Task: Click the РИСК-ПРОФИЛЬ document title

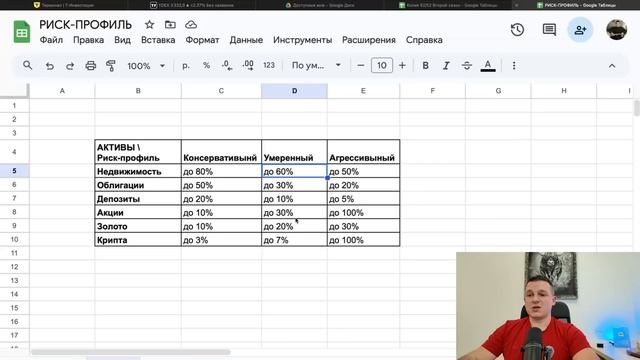Action: [86, 24]
